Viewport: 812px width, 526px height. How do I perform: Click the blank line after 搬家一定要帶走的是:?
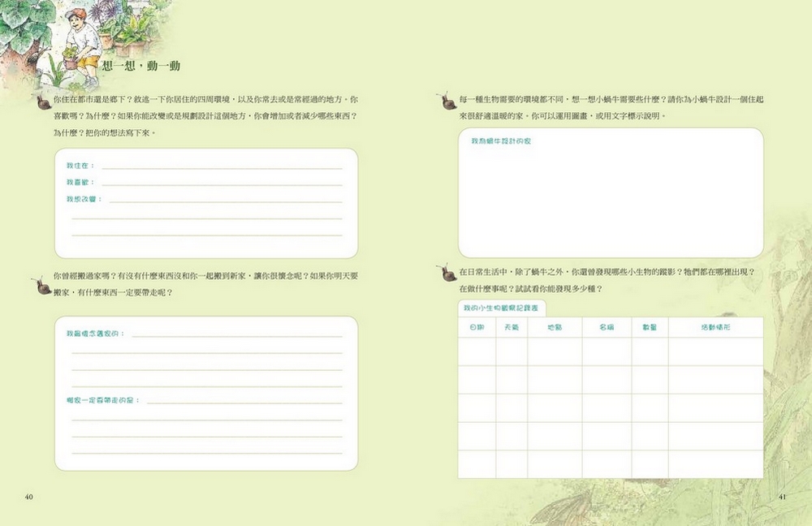[x=244, y=403]
